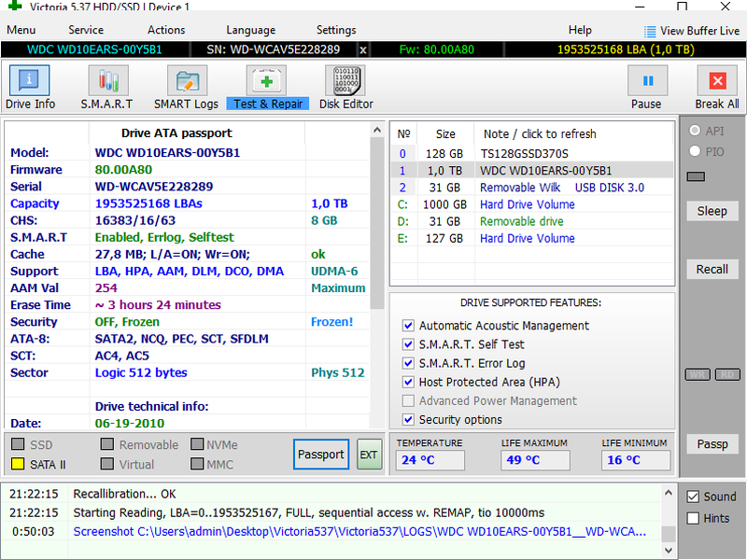
Task: Click the gray indicator below PIO
Action: 696,176
